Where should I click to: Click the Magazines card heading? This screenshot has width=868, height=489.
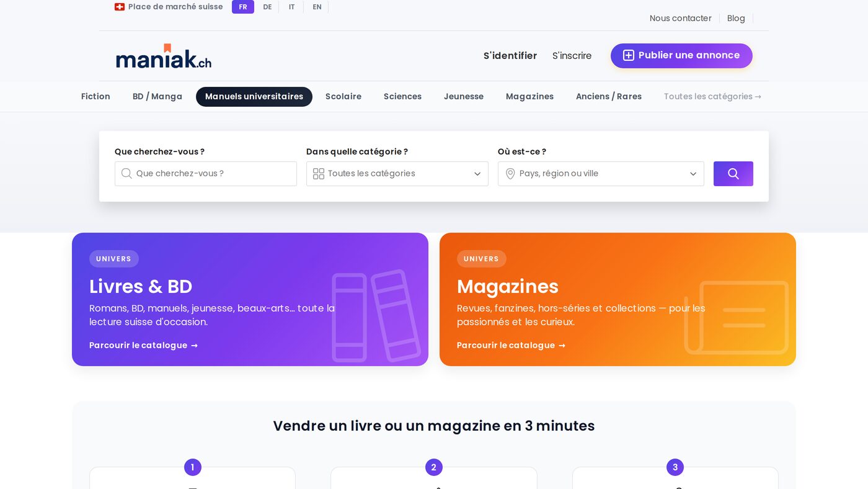[x=508, y=287]
